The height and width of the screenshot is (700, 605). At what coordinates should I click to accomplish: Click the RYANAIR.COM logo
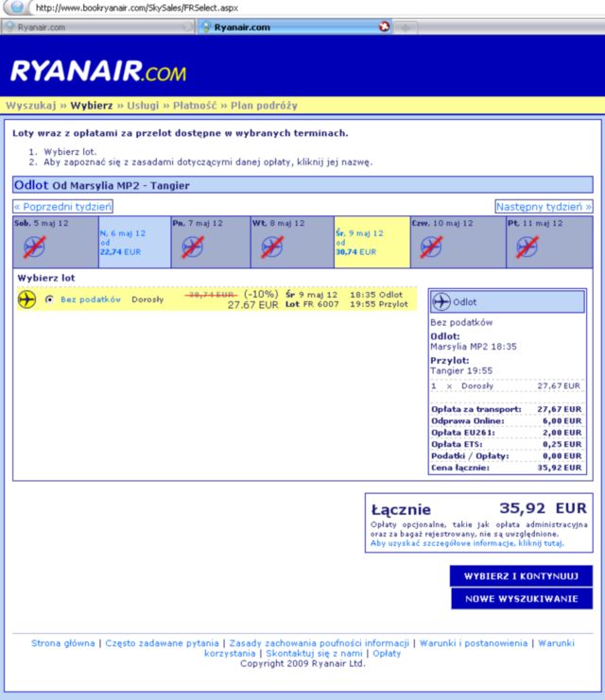(x=98, y=71)
